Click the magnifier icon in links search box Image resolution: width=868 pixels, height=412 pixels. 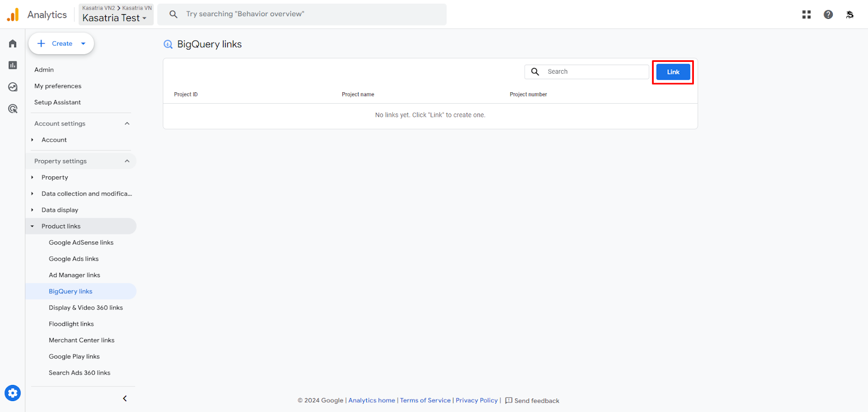pos(535,72)
